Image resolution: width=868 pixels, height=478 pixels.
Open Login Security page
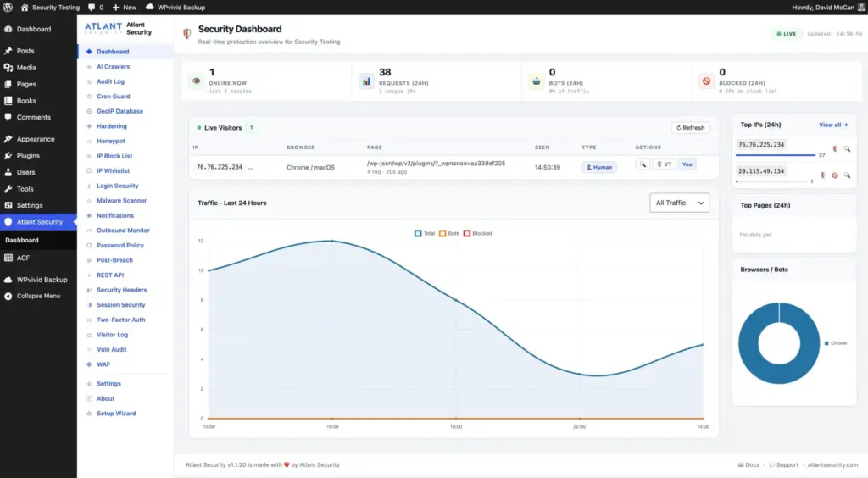pos(117,186)
